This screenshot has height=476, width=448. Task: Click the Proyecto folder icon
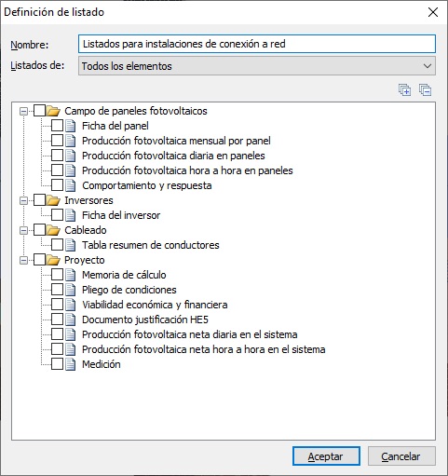click(53, 260)
